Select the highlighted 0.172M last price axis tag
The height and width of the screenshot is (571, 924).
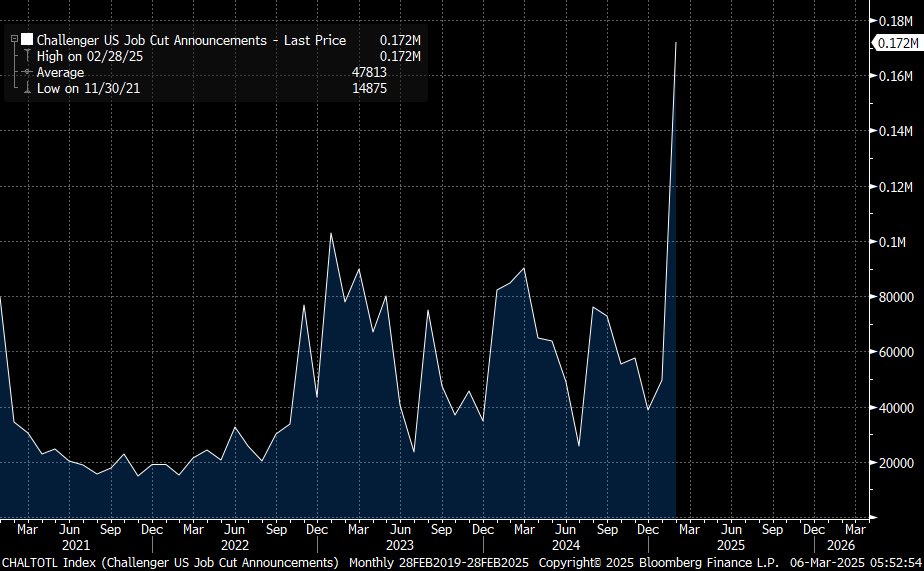point(897,43)
